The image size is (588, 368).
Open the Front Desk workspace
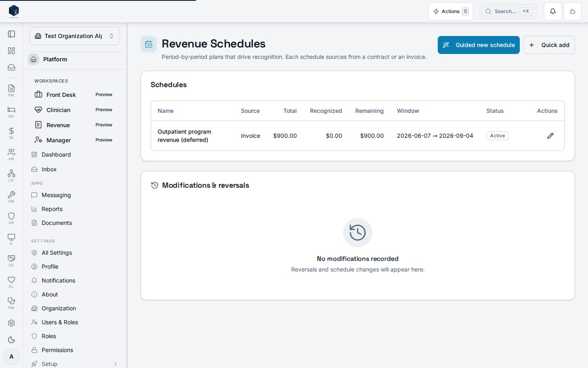75,94
